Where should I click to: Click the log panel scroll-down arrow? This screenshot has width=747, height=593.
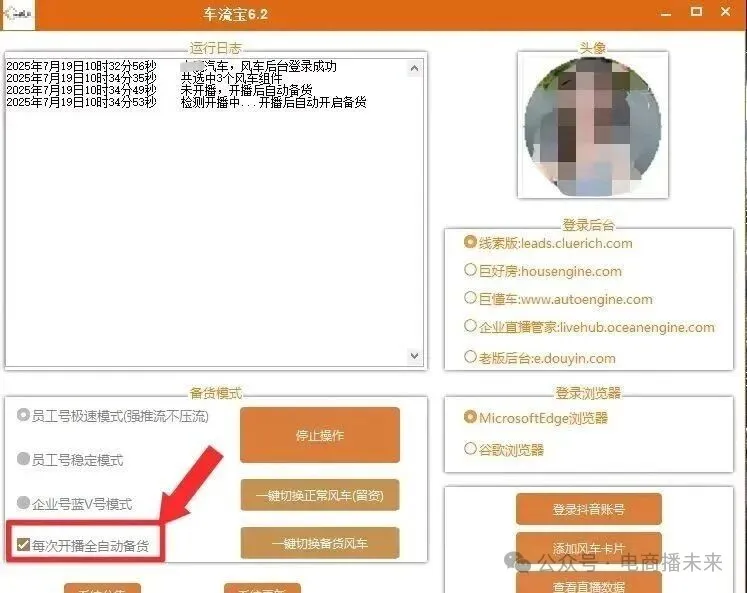pyautogui.click(x=415, y=355)
